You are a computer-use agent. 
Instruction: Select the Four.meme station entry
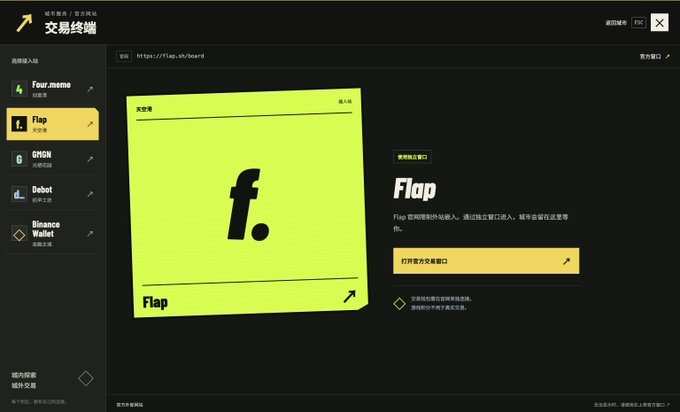[x=53, y=89]
